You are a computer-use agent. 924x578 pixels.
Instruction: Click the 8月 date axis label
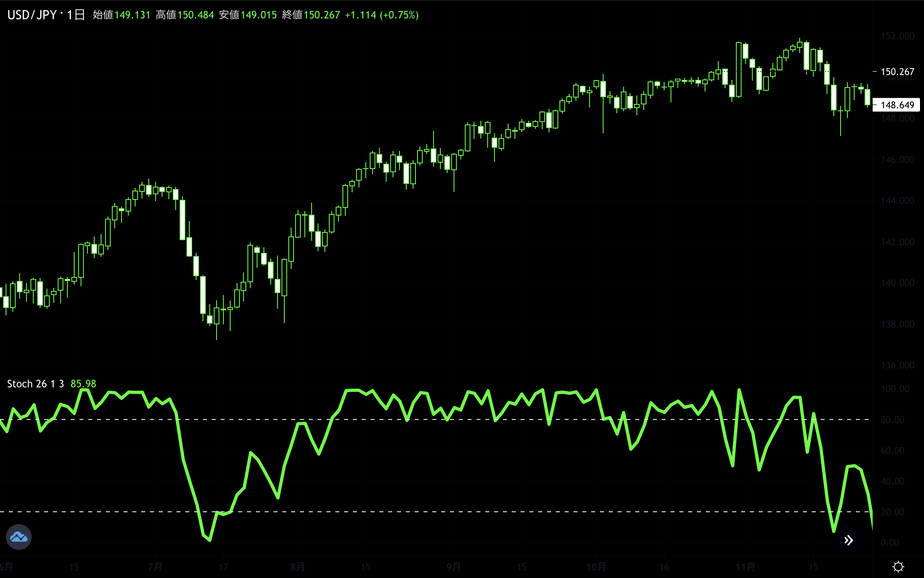tap(297, 567)
